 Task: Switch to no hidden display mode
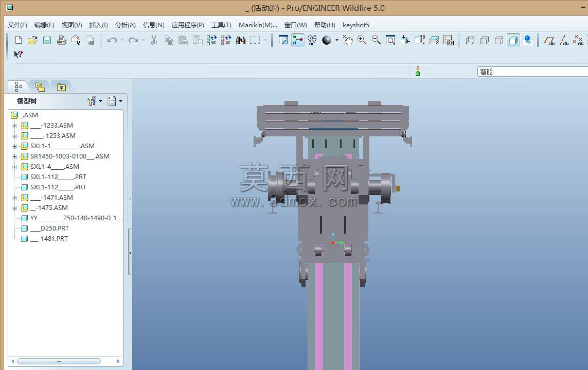(x=499, y=40)
